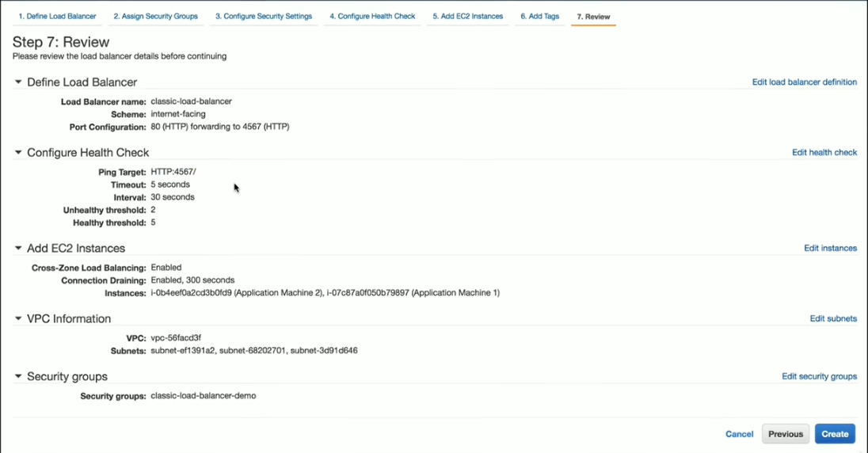Select the load balancer name classic-load-balancer

[x=191, y=101]
